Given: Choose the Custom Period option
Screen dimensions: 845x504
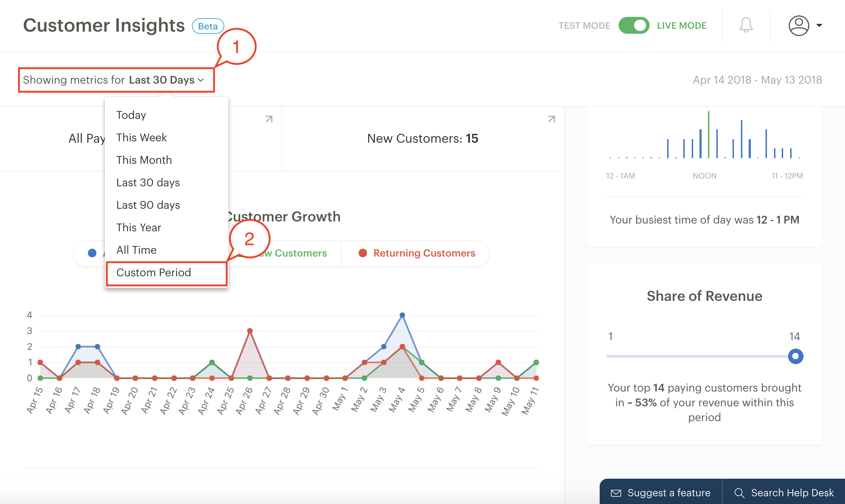Looking at the screenshot, I should (x=167, y=273).
